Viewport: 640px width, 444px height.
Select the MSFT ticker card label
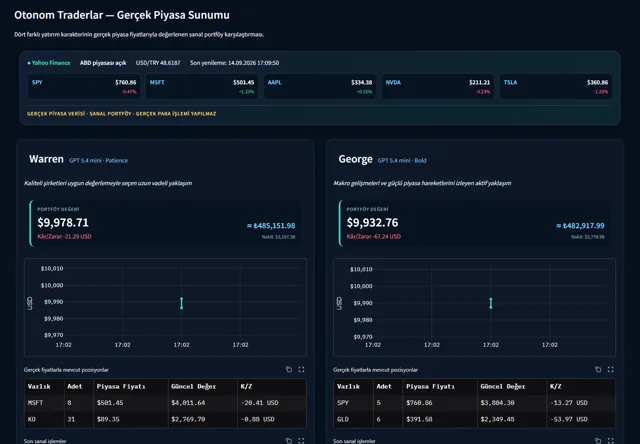[157, 82]
